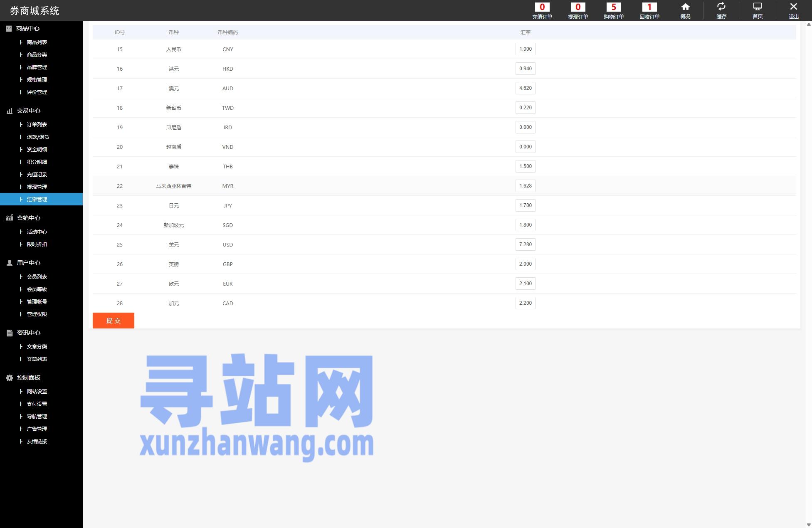
Task: Open 购物订单 counter badge
Action: [x=614, y=7]
